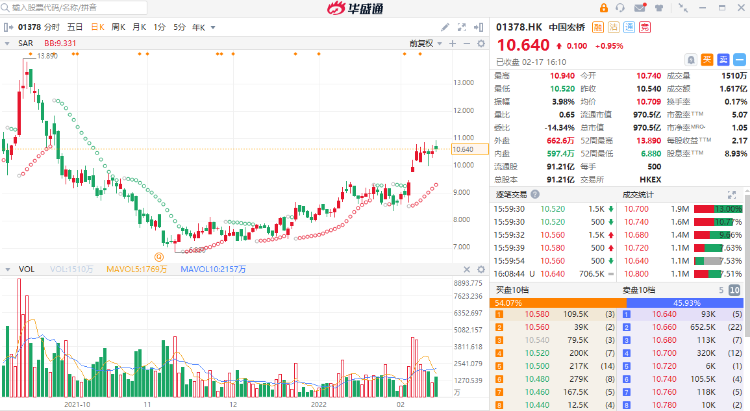Select the 日K chart tab
The width and height of the screenshot is (750, 411).
tap(98, 27)
